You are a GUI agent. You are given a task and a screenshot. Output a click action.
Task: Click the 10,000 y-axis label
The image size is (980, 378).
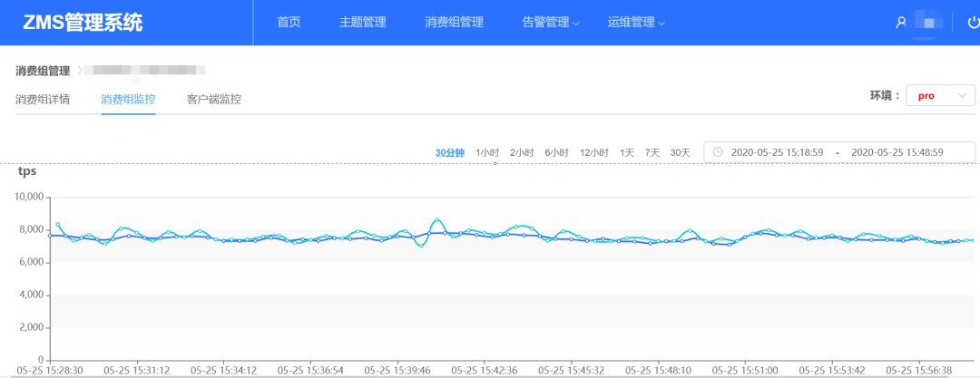(x=29, y=197)
